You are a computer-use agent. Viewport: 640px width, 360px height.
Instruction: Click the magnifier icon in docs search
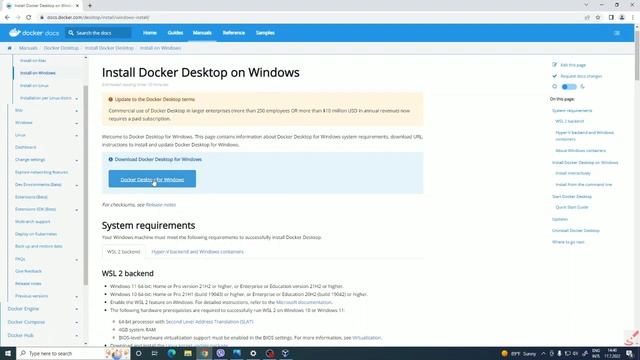tap(71, 33)
